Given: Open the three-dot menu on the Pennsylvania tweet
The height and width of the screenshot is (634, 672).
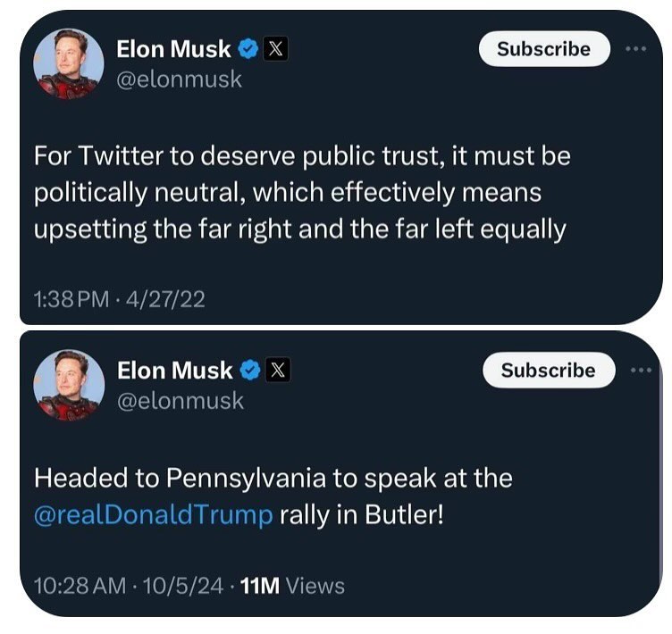Looking at the screenshot, I should (x=640, y=370).
